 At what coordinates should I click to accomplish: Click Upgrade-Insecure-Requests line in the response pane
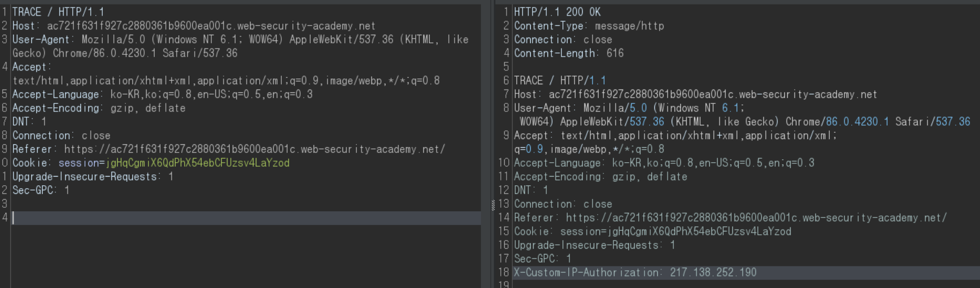click(594, 245)
